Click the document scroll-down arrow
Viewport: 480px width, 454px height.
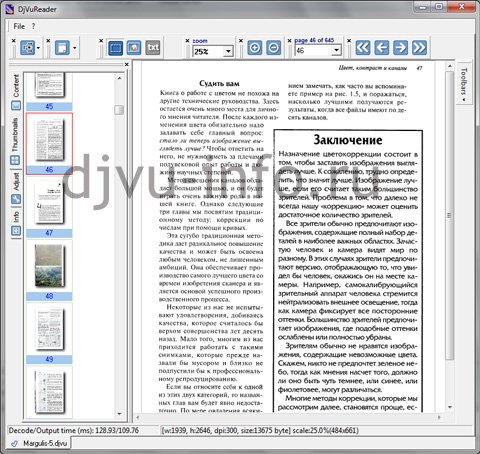pyautogui.click(x=450, y=407)
